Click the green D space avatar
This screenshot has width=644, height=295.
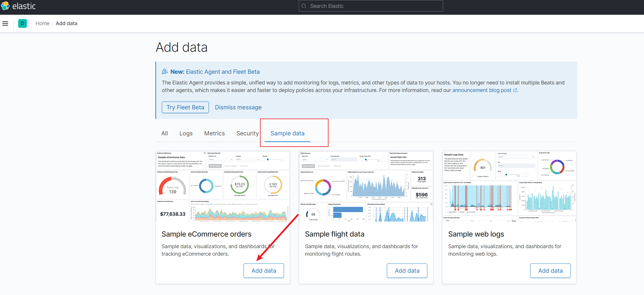[x=23, y=23]
